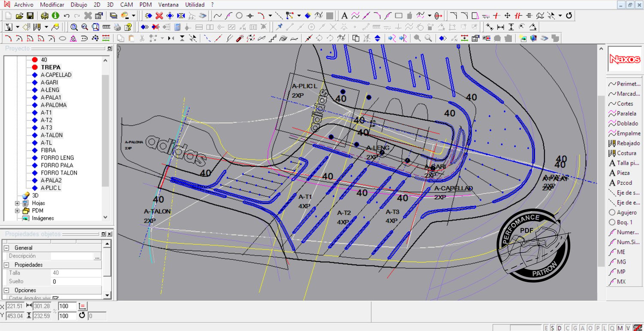Click the project tree scroll-down arrow
This screenshot has width=644, height=331.
click(105, 218)
